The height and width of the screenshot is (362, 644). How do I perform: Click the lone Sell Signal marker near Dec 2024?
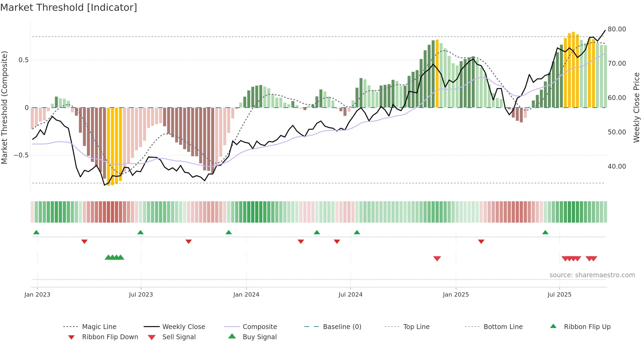[437, 258]
